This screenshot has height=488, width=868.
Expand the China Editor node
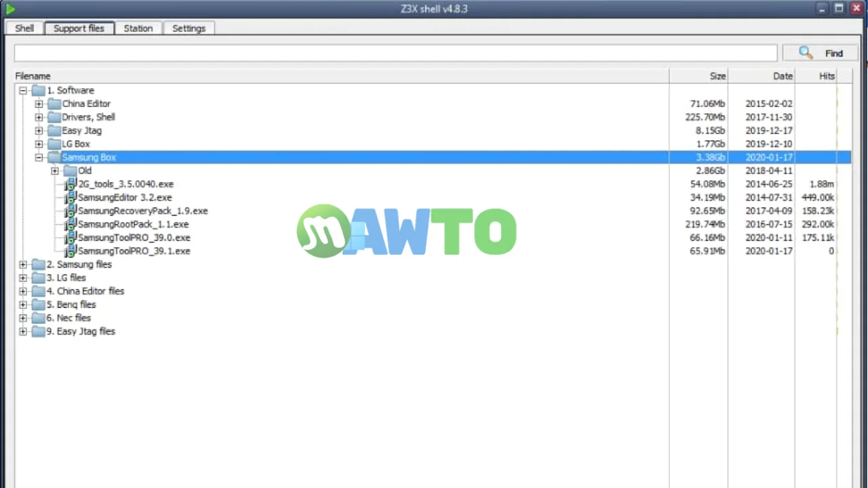pyautogui.click(x=39, y=104)
